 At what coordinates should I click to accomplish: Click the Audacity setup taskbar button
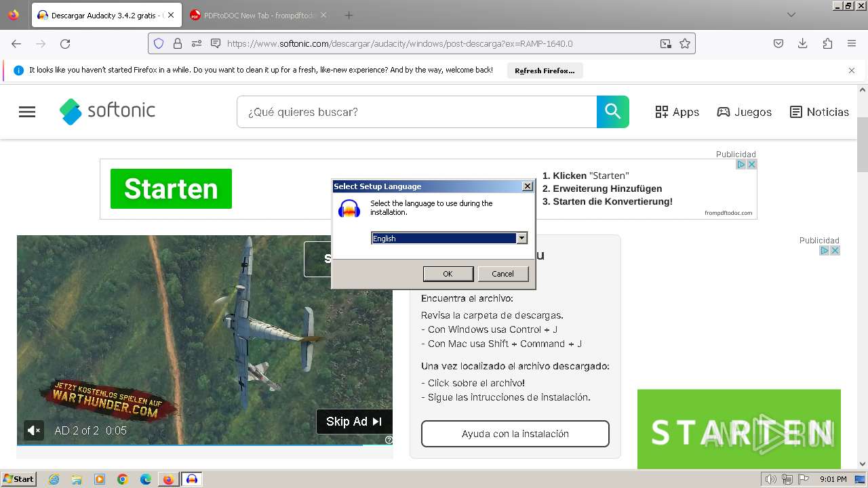tap(192, 479)
